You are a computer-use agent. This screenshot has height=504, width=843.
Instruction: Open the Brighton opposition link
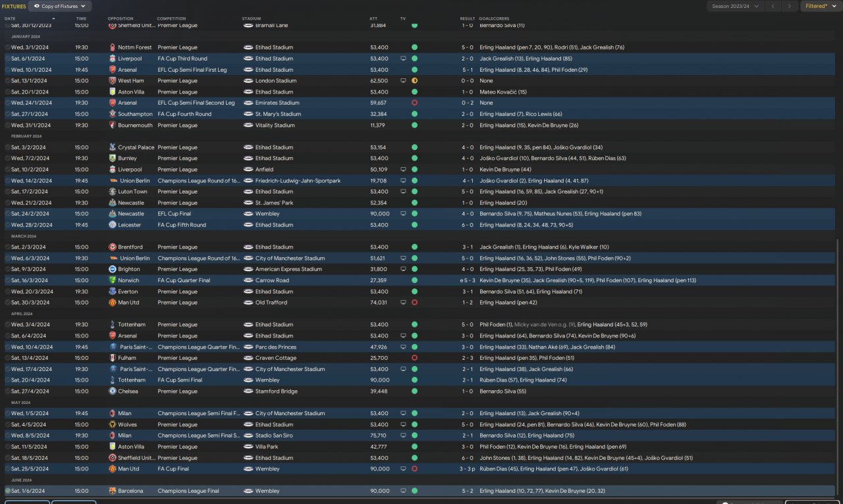129,269
